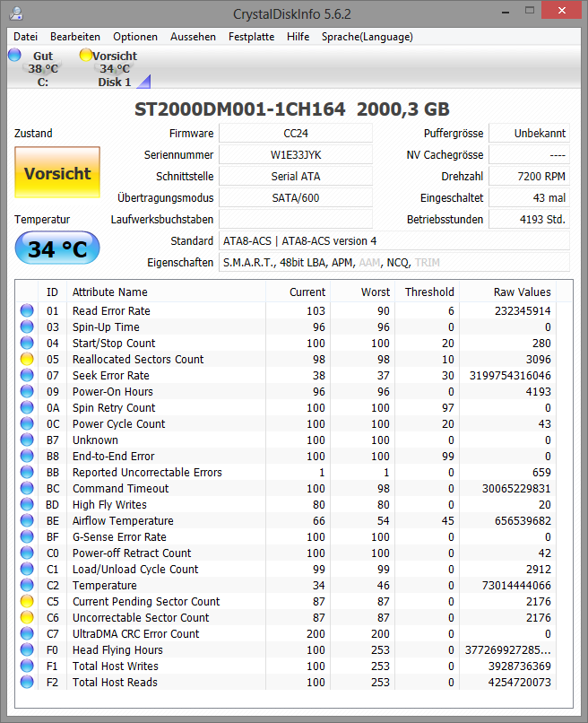Click raw value 3199754316046 for Seek Error Rate
Viewport: 588px width, 723px height.
[x=510, y=375]
